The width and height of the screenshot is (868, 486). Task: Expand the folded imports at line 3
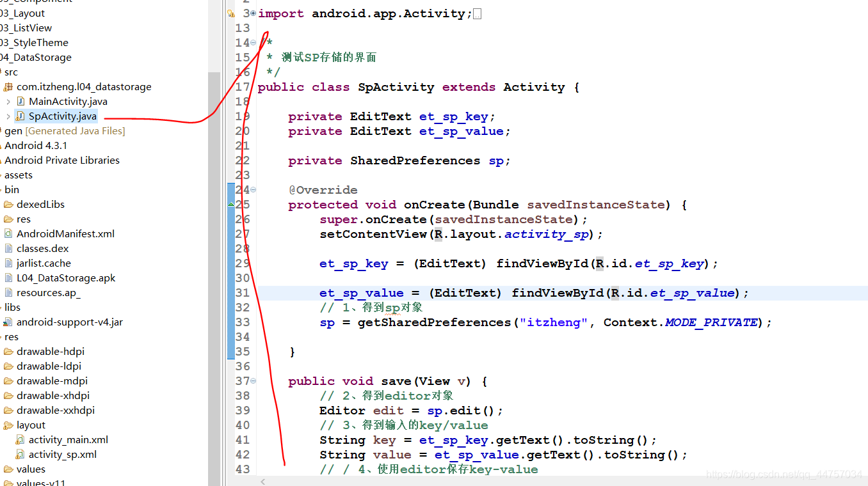pos(253,13)
